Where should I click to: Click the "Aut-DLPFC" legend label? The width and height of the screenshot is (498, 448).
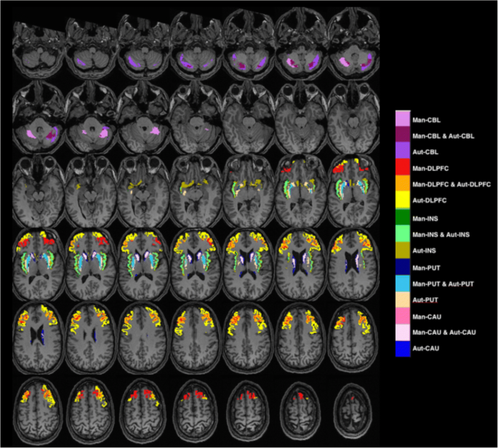pos(430,201)
